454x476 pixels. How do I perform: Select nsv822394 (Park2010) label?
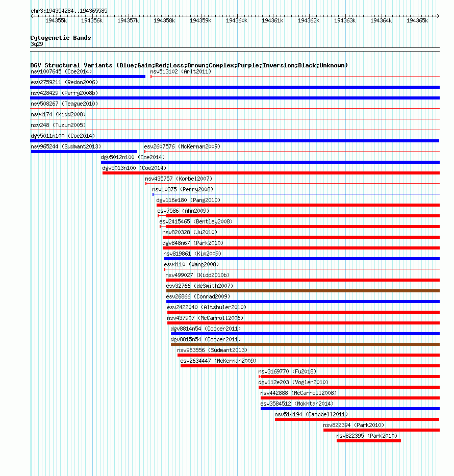click(354, 425)
